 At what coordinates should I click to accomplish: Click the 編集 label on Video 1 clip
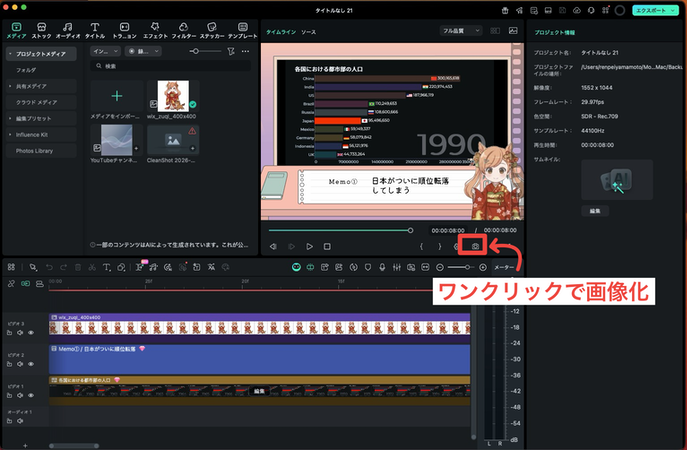[x=259, y=391]
